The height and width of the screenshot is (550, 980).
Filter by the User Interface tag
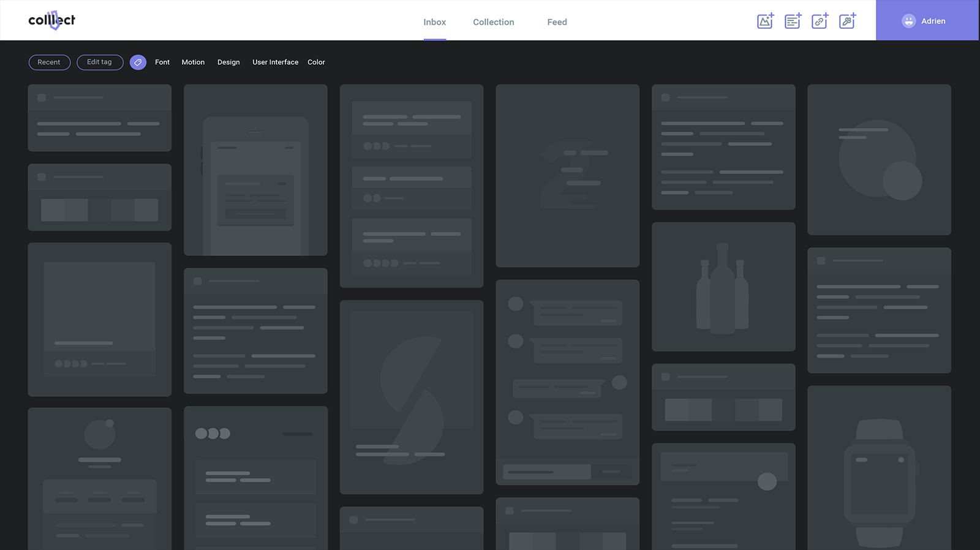(275, 62)
